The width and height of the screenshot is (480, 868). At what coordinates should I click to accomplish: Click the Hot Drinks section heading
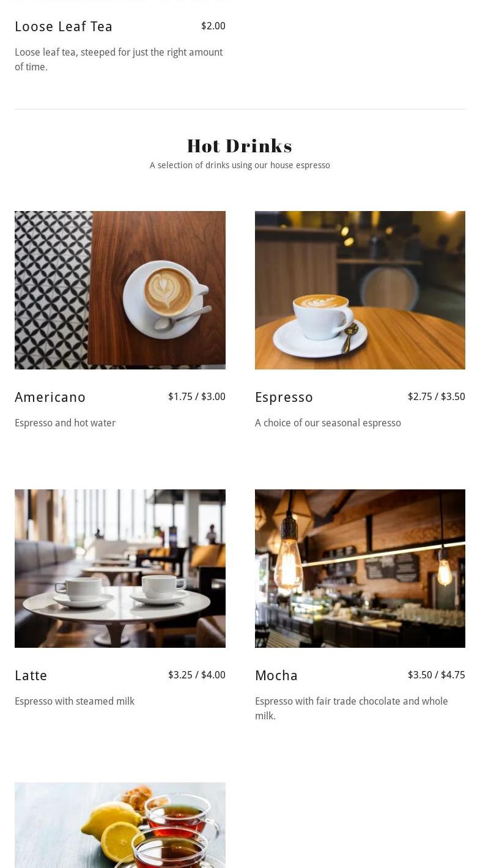point(240,146)
